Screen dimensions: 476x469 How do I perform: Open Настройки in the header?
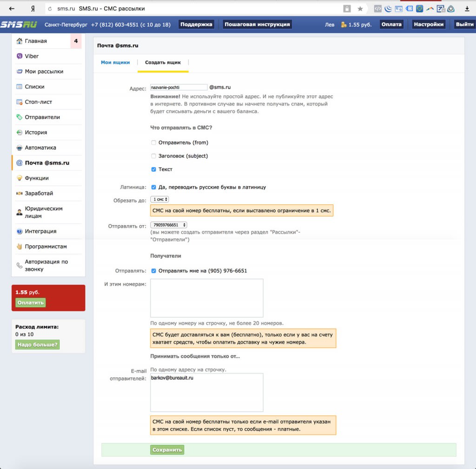[x=429, y=25]
